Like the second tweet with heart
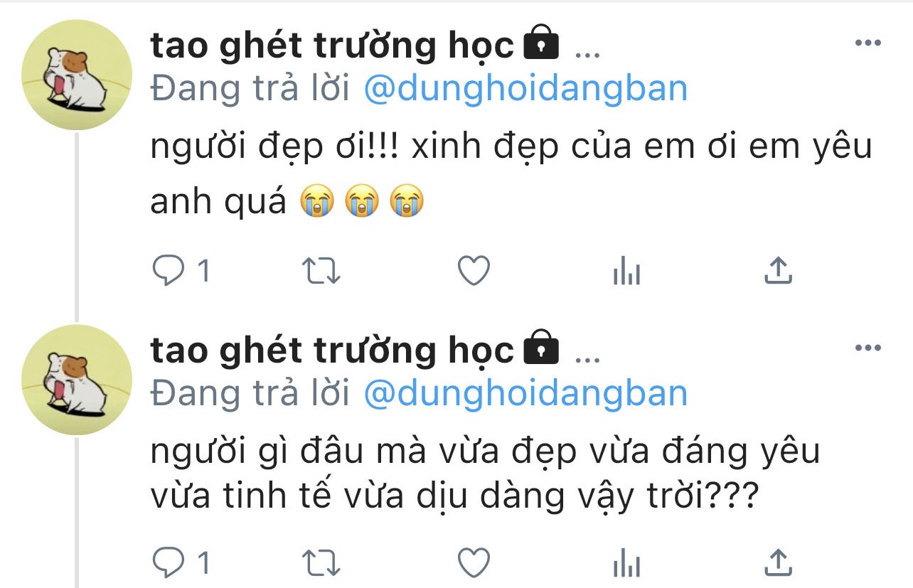The image size is (913, 588). (474, 563)
